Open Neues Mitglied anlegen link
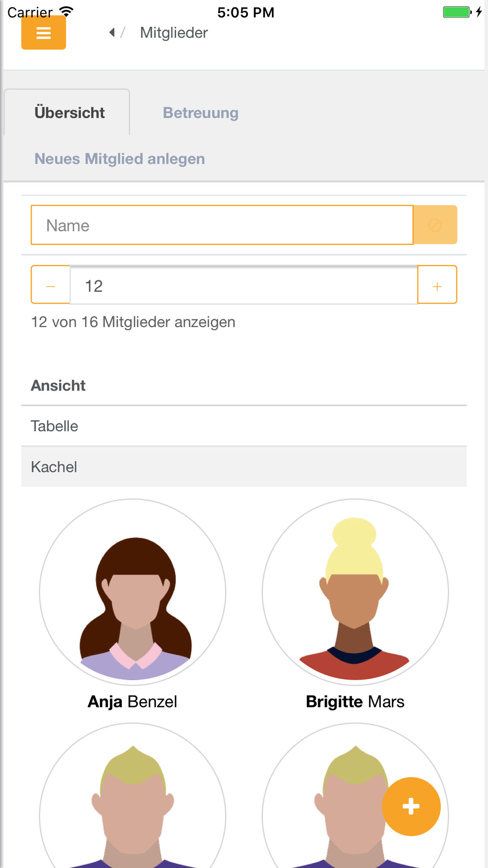 [x=120, y=159]
